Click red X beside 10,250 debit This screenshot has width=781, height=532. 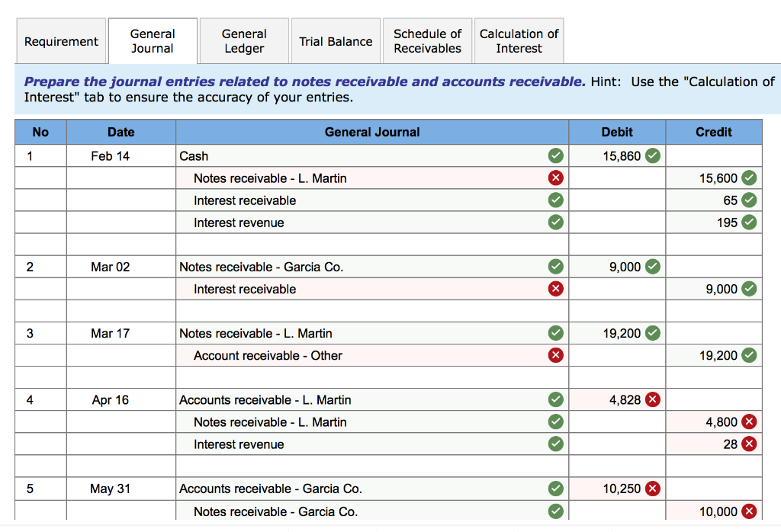653,489
